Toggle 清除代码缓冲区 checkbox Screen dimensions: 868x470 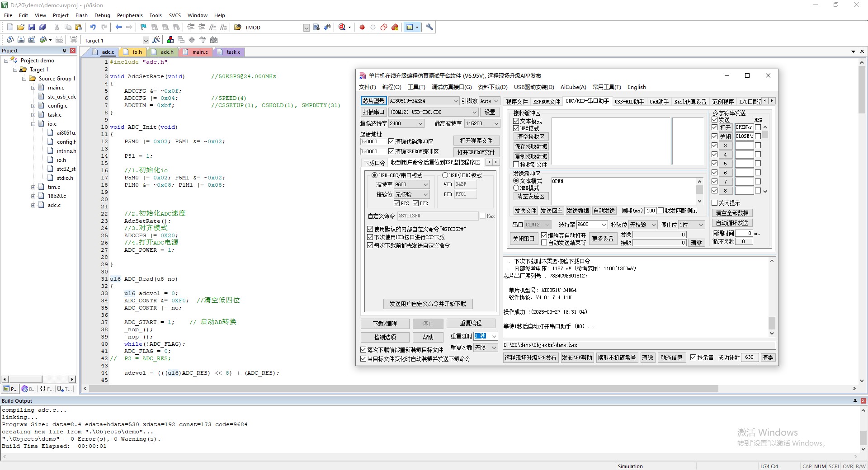(392, 141)
